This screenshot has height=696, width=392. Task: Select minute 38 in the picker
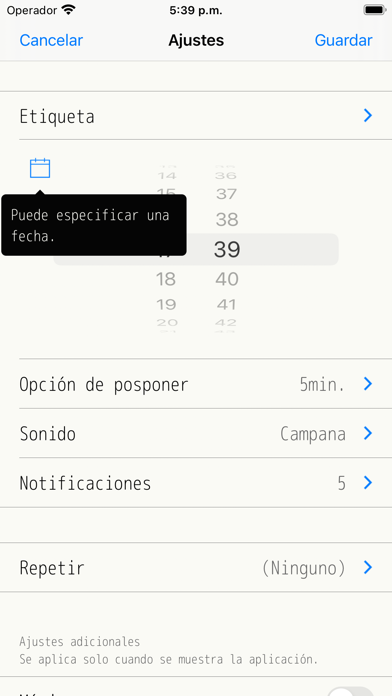(227, 219)
